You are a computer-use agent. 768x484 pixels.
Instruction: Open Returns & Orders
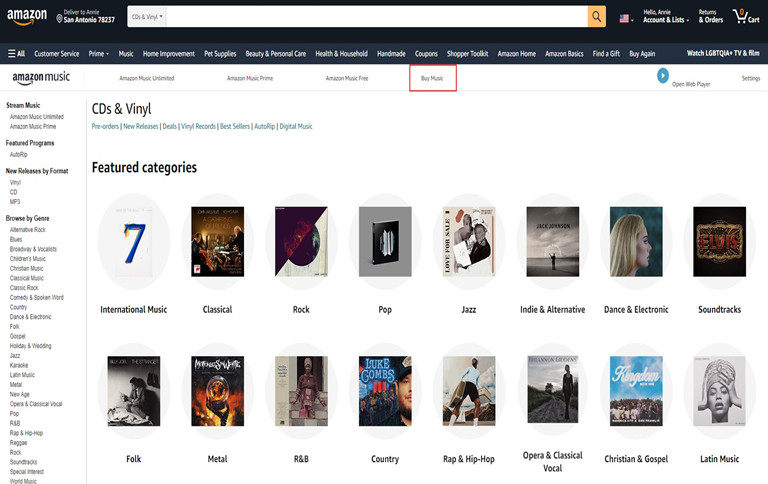(x=711, y=16)
